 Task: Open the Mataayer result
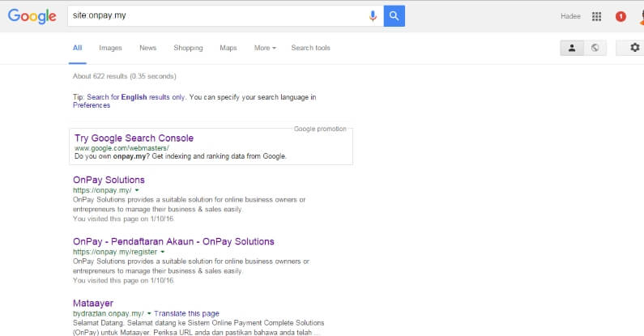click(x=93, y=303)
